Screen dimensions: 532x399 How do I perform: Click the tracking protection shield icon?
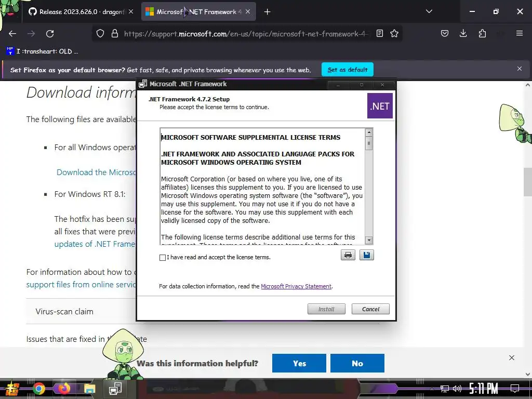100,34
